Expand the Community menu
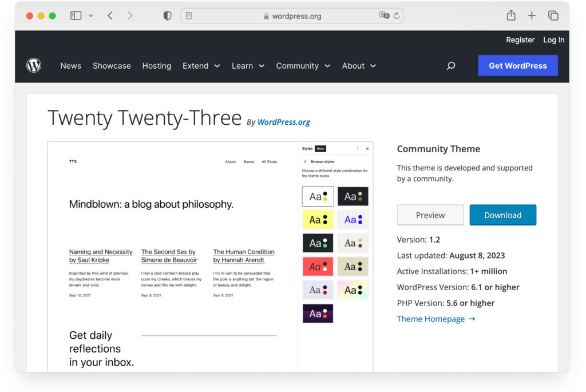The height and width of the screenshot is (392, 586). click(x=303, y=66)
